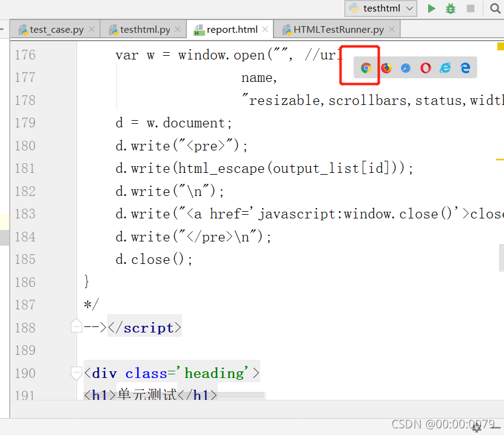Open page in Firefox browser

point(386,68)
